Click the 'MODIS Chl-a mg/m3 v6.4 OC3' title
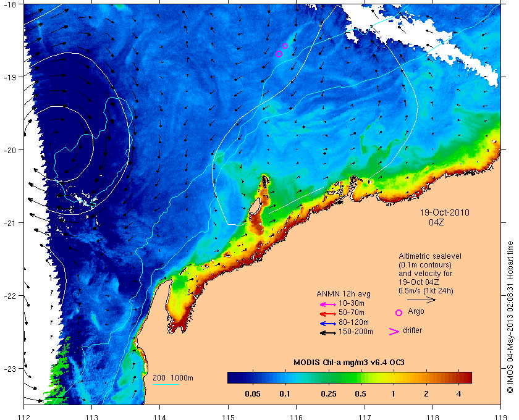519x420 pixels. click(x=349, y=363)
